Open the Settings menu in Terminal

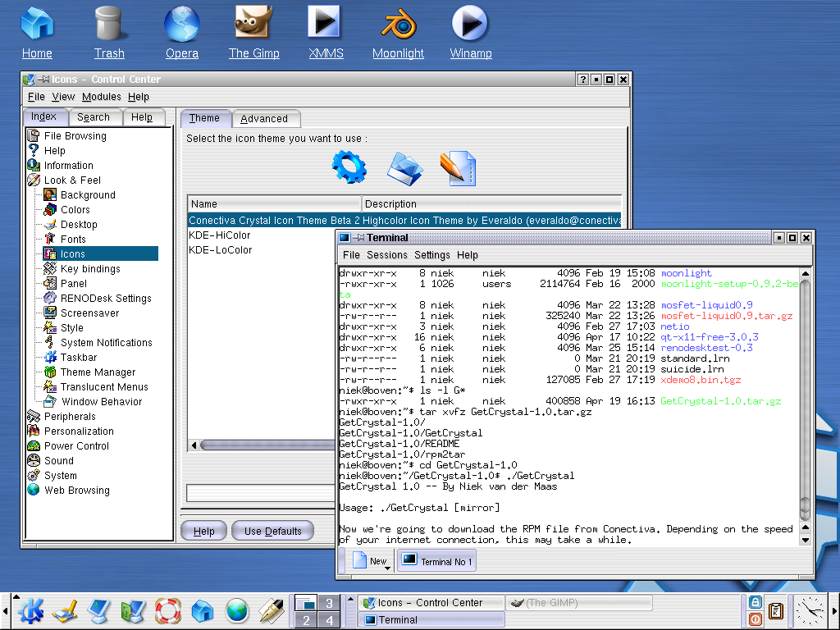coord(431,255)
